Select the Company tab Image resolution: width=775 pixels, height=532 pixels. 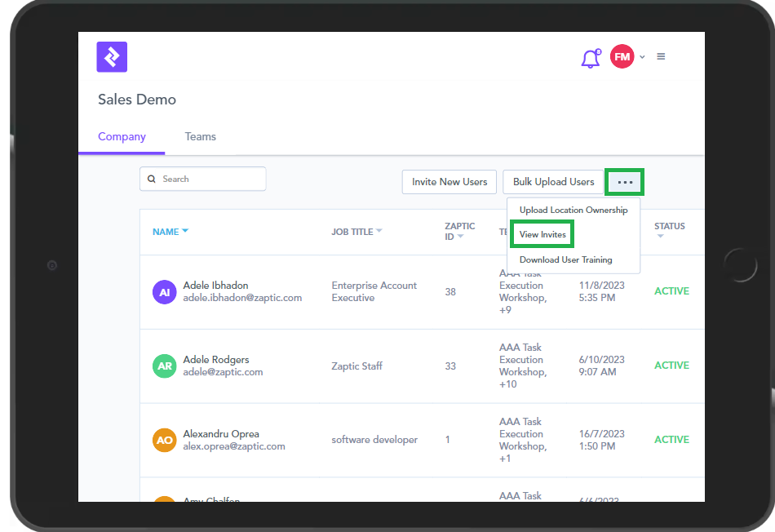[122, 137]
